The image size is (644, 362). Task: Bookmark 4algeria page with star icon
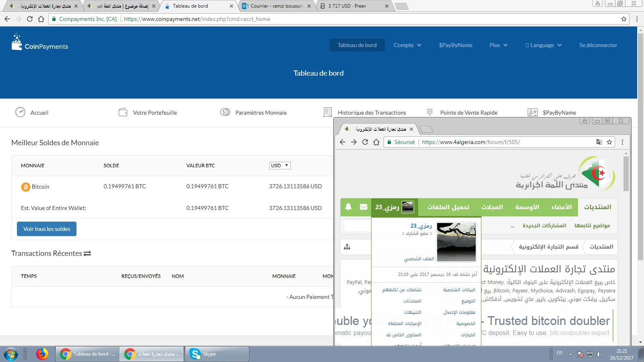(x=609, y=142)
